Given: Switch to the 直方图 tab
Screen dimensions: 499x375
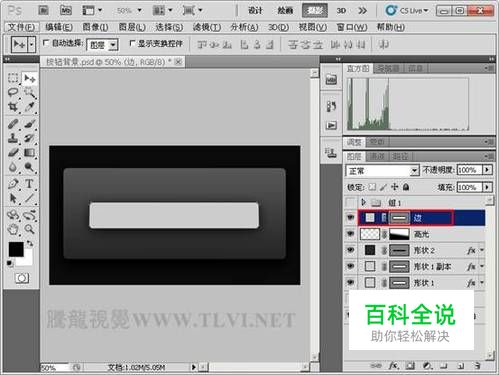Looking at the screenshot, I should (x=358, y=68).
